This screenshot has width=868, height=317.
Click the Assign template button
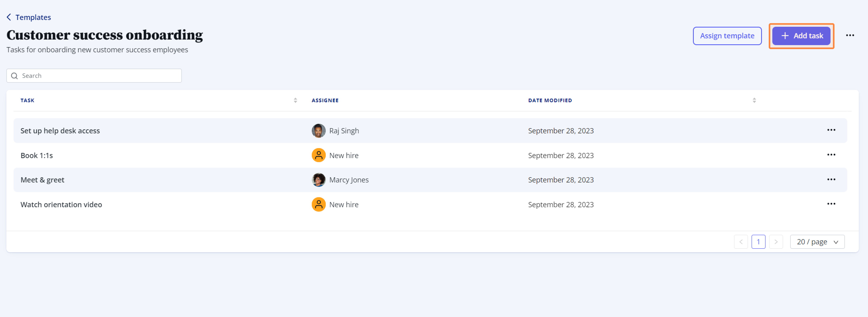[x=727, y=36]
